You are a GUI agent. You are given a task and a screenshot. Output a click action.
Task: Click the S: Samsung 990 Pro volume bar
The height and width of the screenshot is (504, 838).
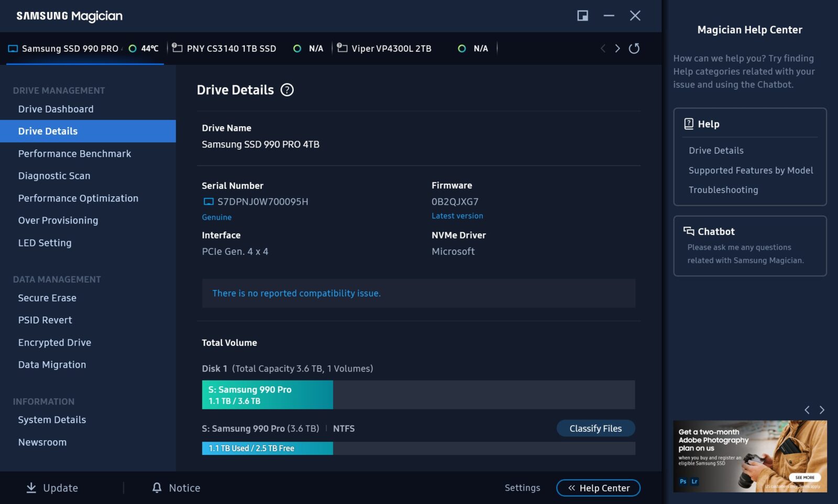pyautogui.click(x=267, y=395)
